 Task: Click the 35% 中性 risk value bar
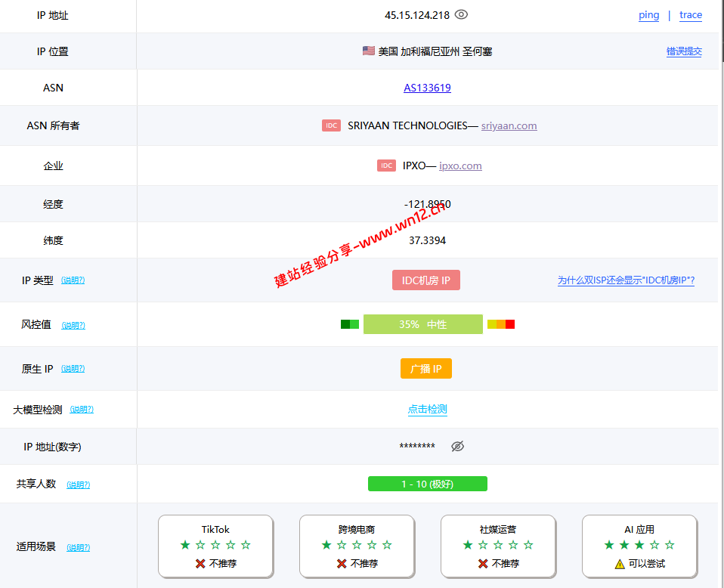[423, 324]
